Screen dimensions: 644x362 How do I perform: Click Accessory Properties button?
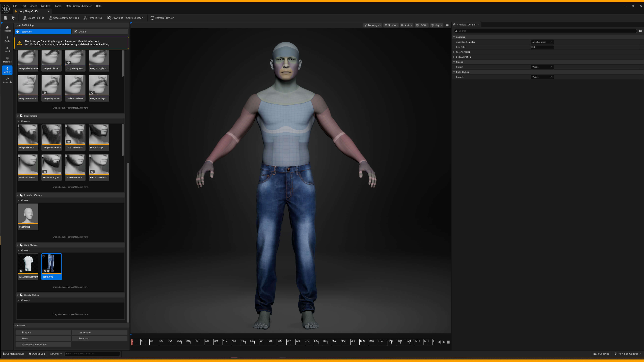coord(43,345)
